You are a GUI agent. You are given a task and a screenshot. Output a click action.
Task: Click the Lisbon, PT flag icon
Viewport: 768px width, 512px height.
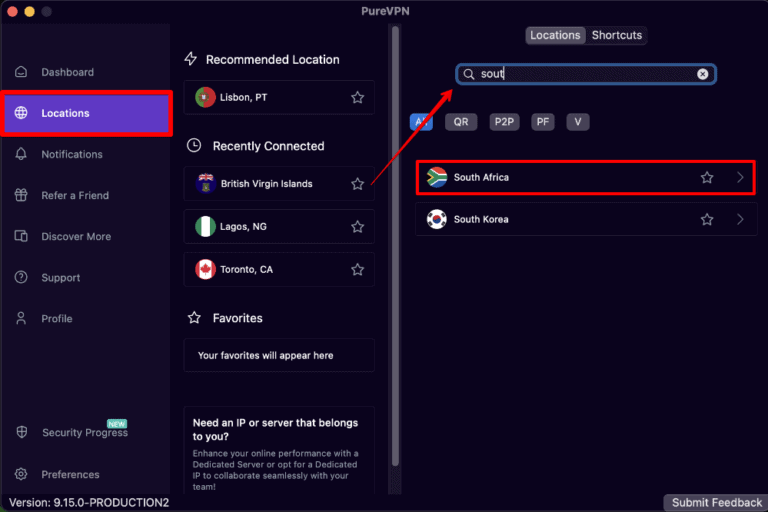tap(205, 97)
